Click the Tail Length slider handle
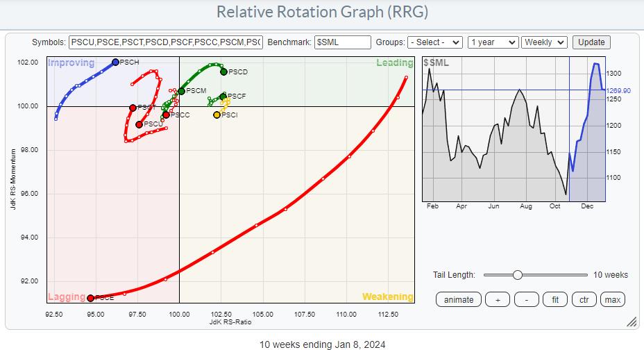This screenshot has height=350, width=644. point(517,275)
